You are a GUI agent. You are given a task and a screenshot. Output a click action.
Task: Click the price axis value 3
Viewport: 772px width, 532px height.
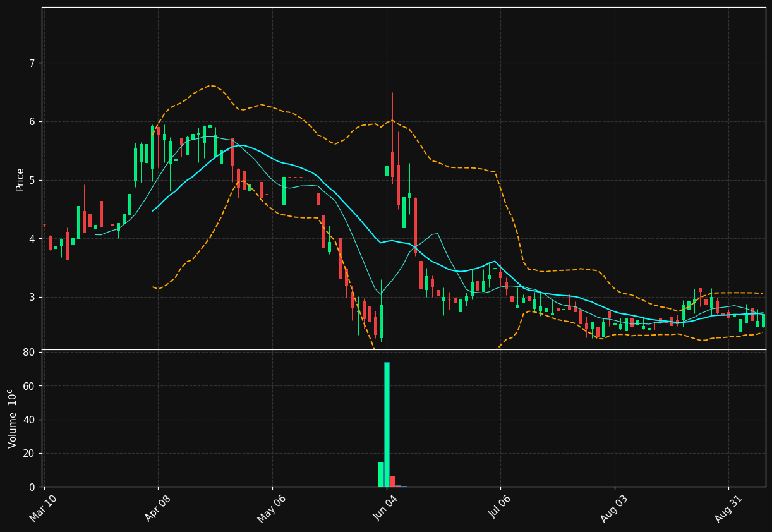[33, 297]
